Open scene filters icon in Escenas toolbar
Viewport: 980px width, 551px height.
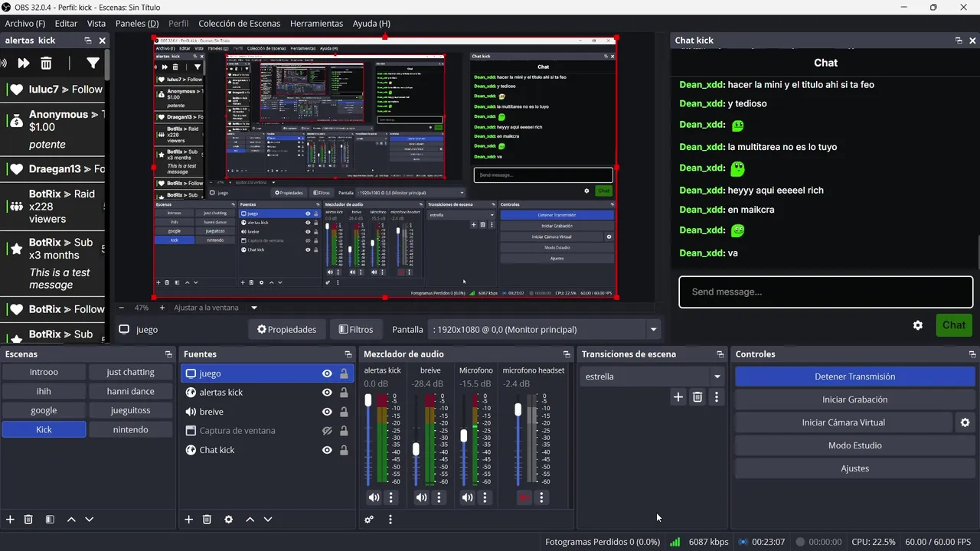pos(50,519)
